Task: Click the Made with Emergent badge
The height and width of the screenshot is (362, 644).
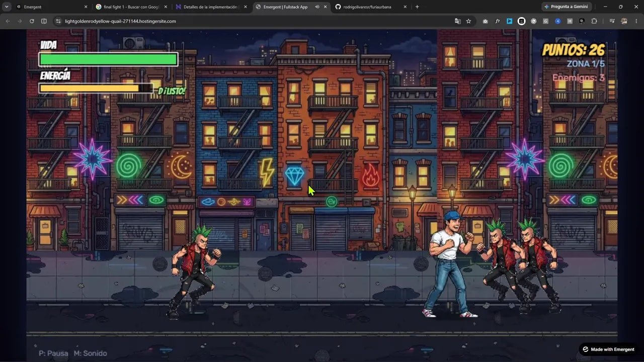Action: point(608,349)
